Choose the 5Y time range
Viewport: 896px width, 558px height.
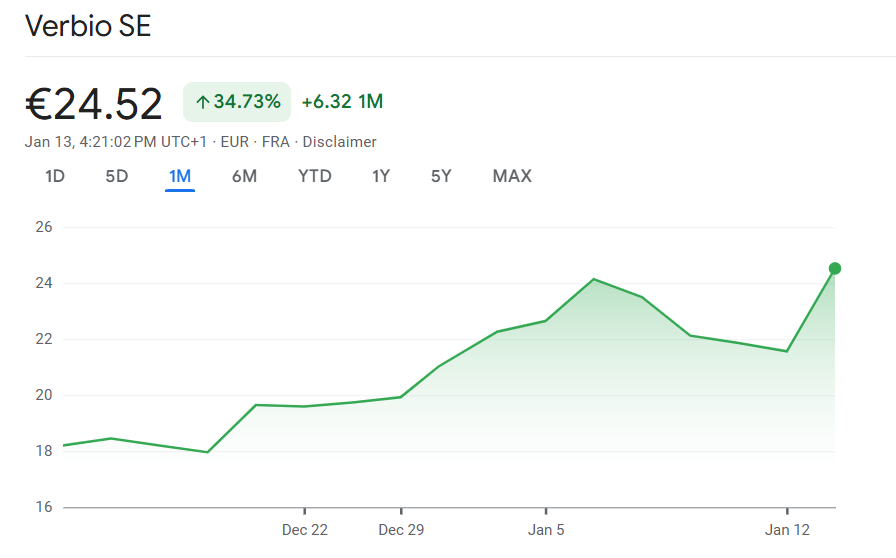click(x=441, y=177)
